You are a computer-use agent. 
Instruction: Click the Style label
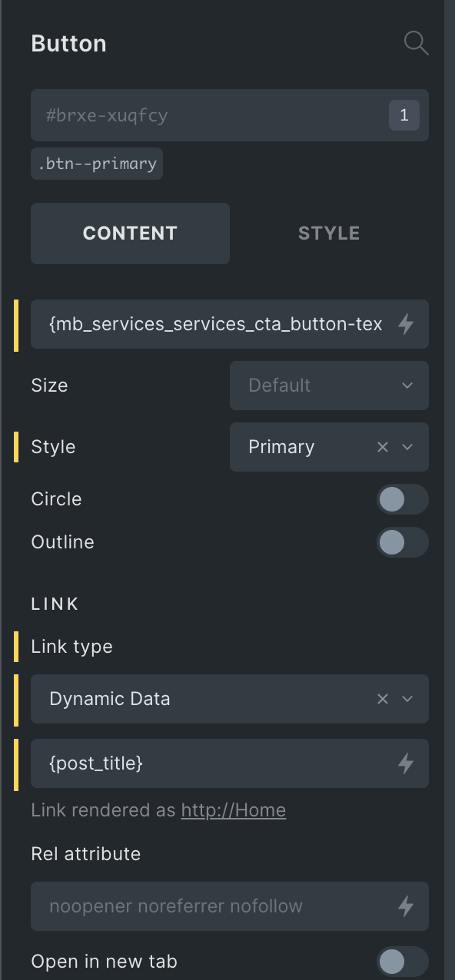53,447
